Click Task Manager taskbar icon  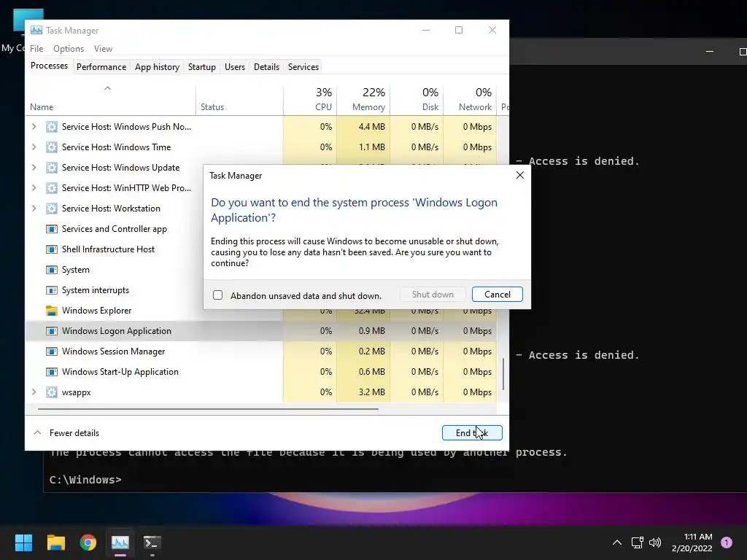[x=120, y=542]
